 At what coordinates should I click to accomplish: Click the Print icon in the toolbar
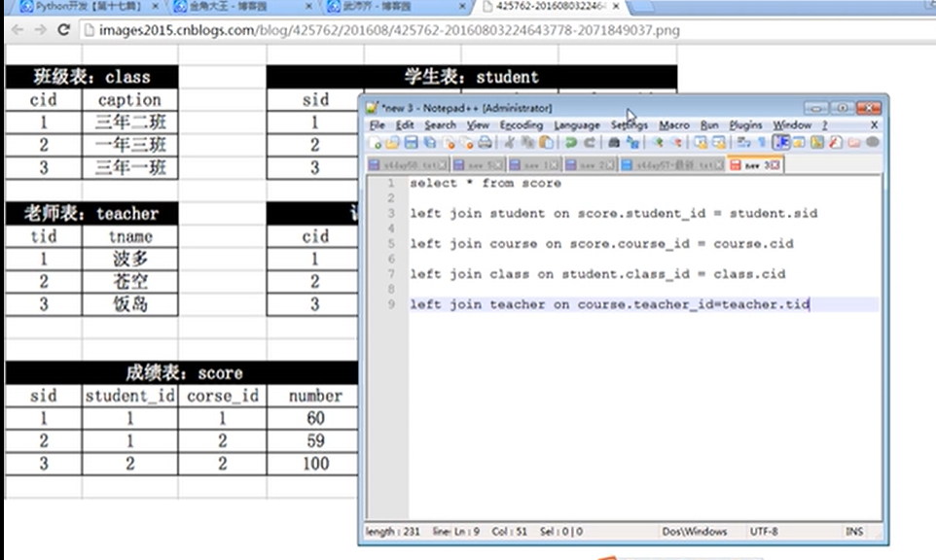click(485, 143)
